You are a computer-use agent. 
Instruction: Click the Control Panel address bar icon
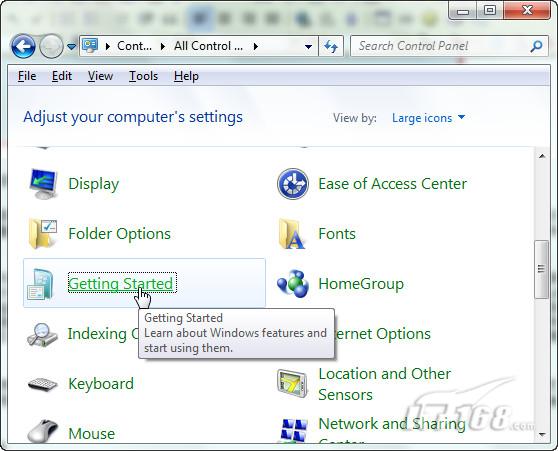coord(90,46)
